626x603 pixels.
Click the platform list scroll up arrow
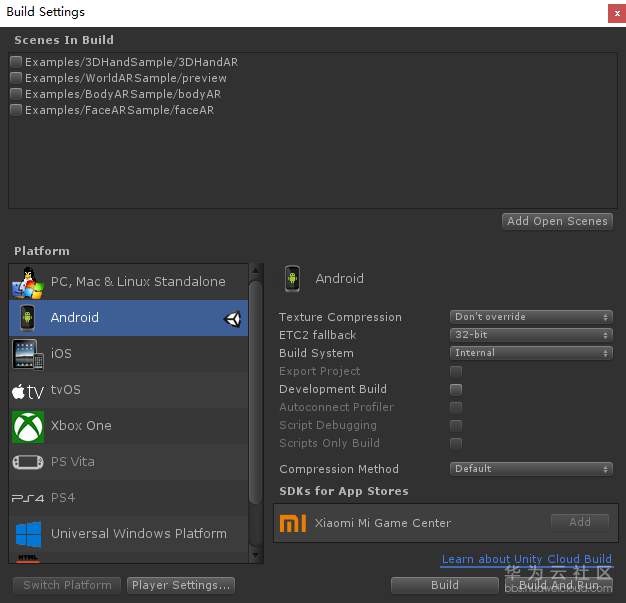(x=256, y=270)
